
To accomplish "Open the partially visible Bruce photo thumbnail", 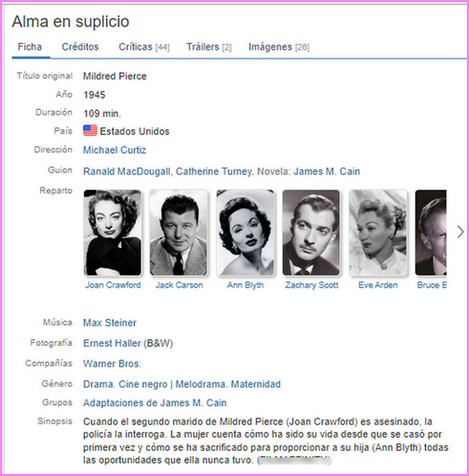I will (430, 232).
